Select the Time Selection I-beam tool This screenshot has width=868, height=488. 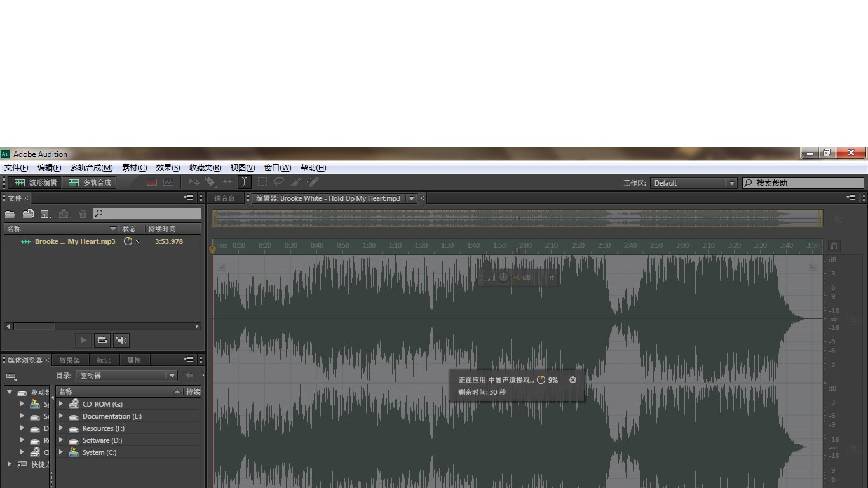(244, 182)
